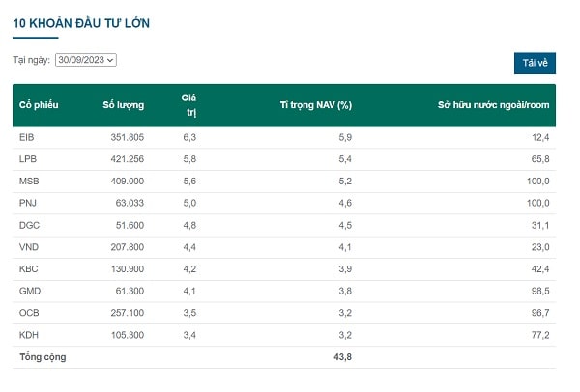Viewport: 580px width, 392px height.
Task: Click foreign ownership 98,5 for GMD
Action: [x=540, y=291]
